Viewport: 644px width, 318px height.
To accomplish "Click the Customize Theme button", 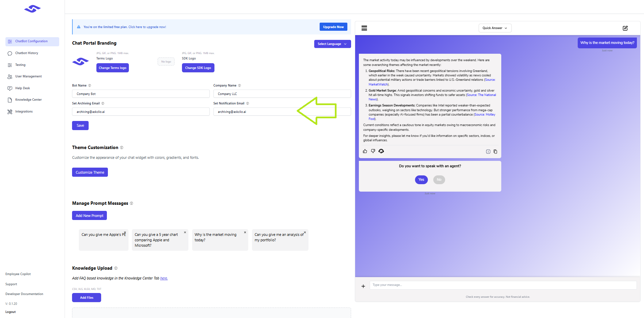I will tap(90, 172).
